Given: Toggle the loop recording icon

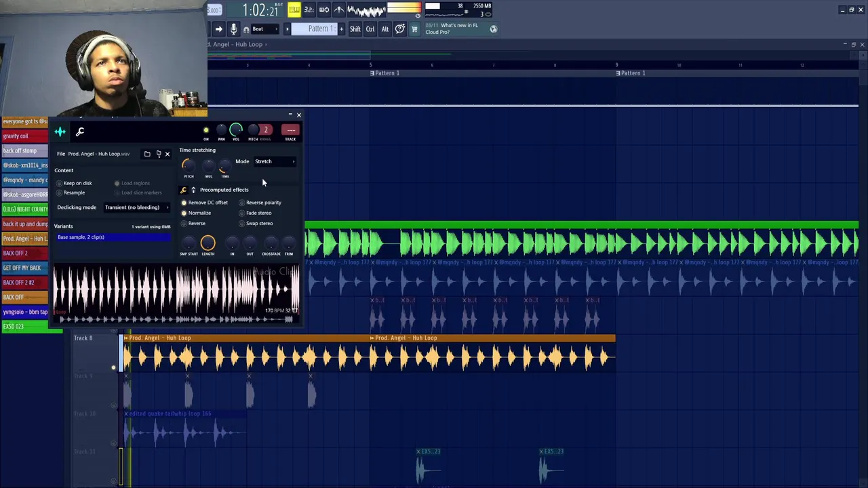Looking at the screenshot, I should [x=323, y=9].
